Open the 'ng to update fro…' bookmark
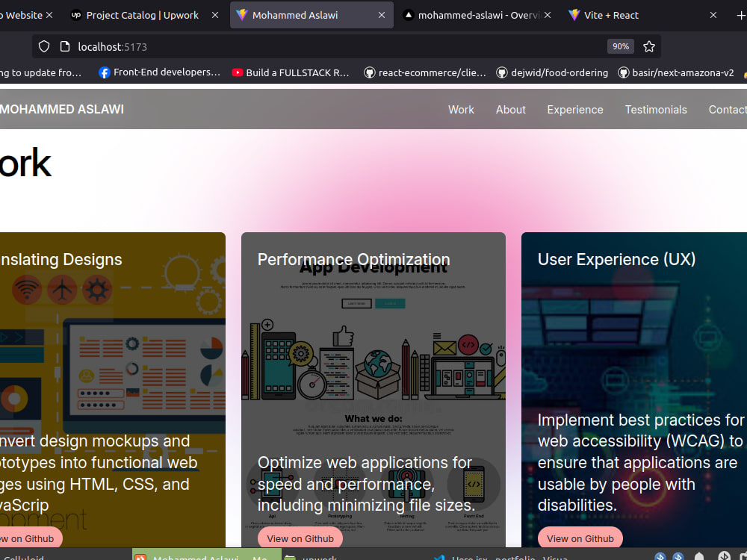This screenshot has width=747, height=560. coord(41,72)
